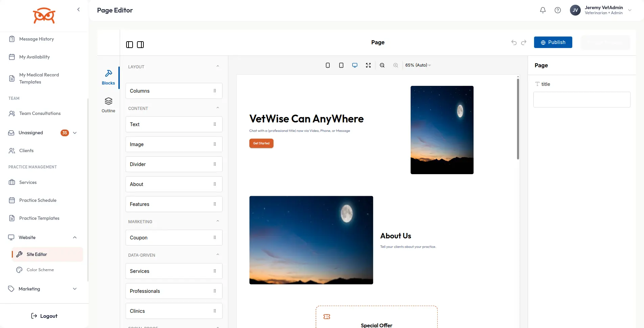Open the Practice Schedule page
The height and width of the screenshot is (328, 644).
tap(38, 200)
